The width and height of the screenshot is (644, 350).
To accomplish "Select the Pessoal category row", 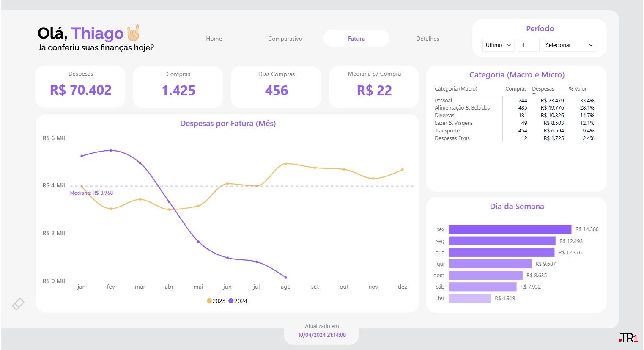I will click(x=443, y=101).
